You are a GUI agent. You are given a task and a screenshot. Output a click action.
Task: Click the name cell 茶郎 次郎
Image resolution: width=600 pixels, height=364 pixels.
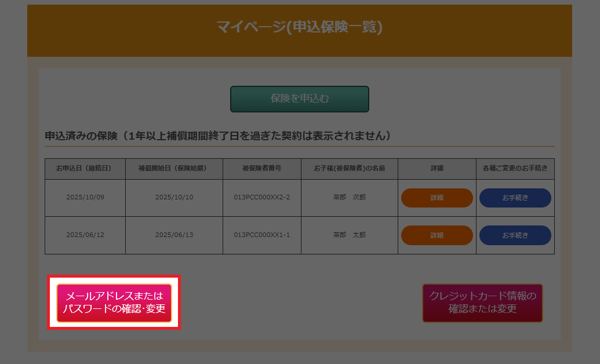(349, 198)
